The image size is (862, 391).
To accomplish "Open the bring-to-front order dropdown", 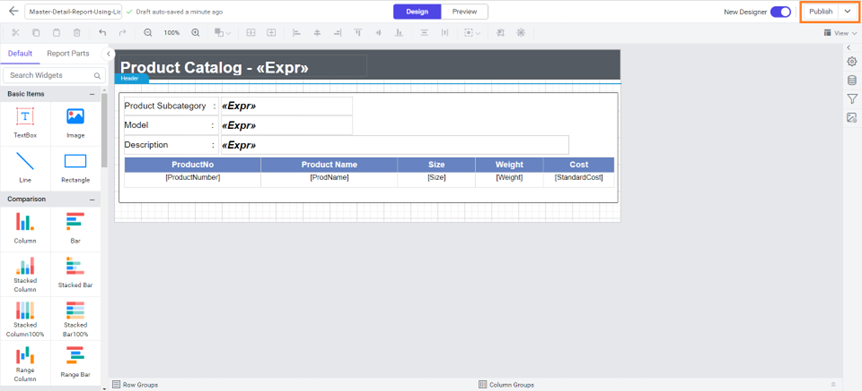I will coord(223,33).
